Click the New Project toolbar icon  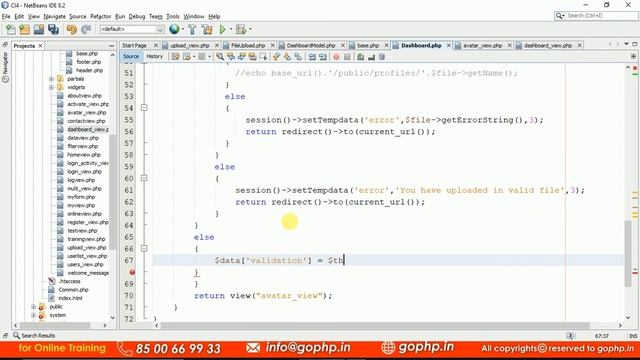click(24, 29)
